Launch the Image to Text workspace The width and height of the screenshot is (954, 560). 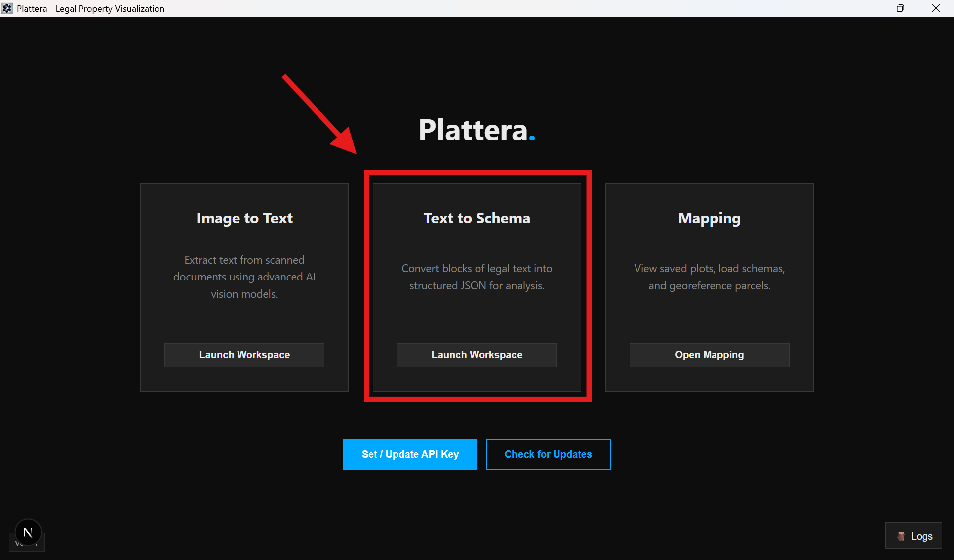244,354
